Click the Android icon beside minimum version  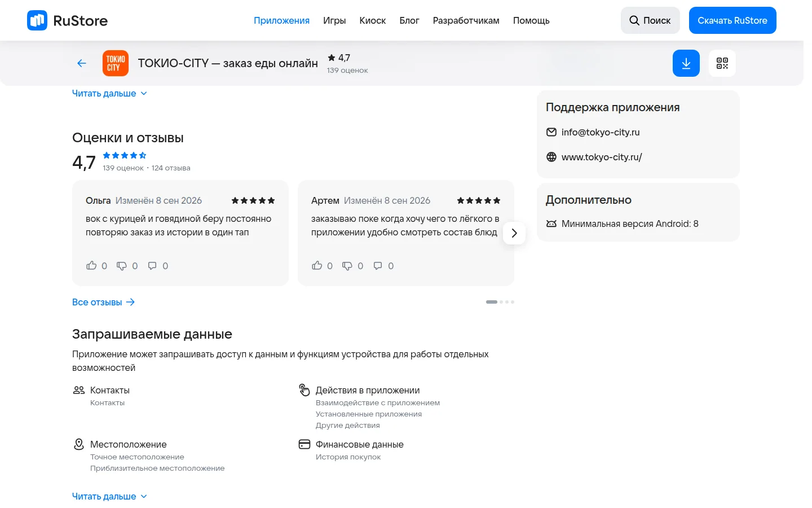tap(551, 224)
